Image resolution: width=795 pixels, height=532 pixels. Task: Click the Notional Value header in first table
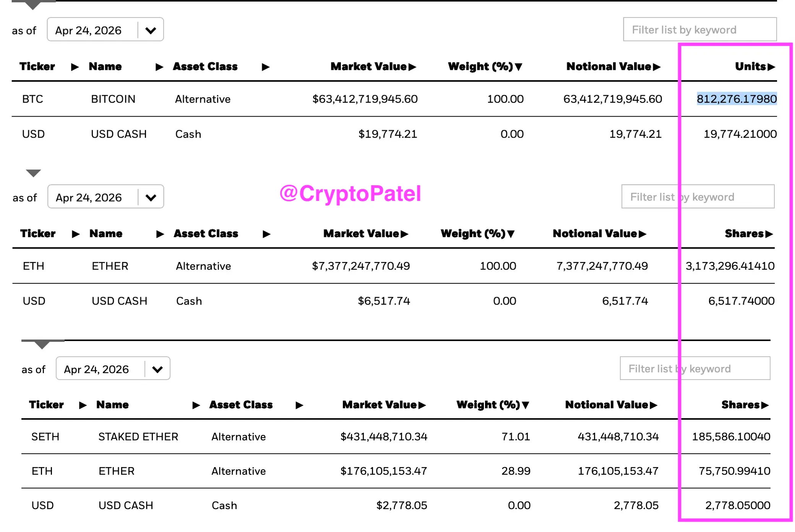click(x=608, y=67)
